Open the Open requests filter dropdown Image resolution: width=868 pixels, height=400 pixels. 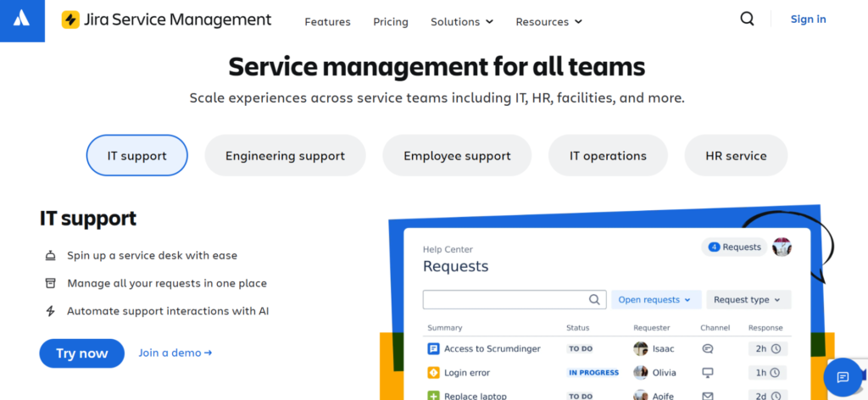(656, 299)
